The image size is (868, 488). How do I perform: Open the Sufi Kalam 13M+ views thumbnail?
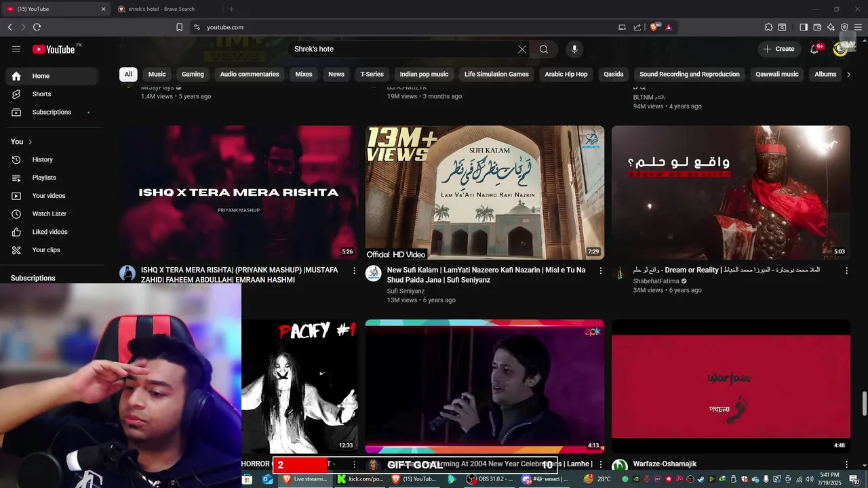pyautogui.click(x=485, y=192)
